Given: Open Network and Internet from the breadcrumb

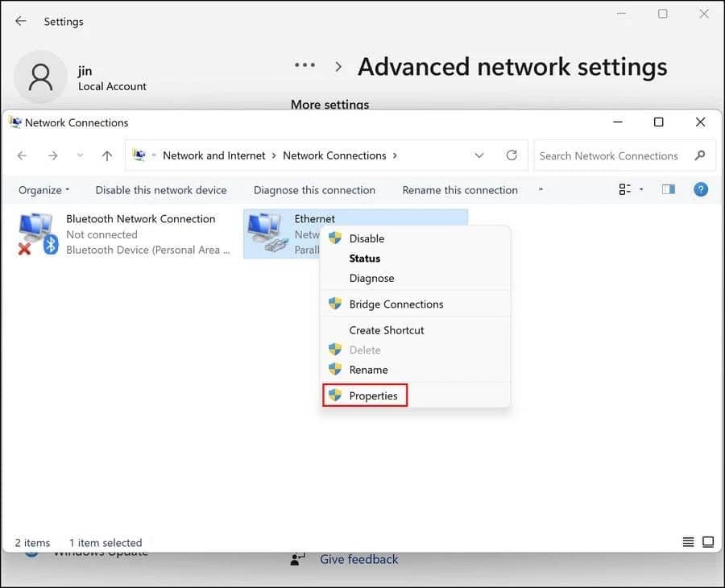Looking at the screenshot, I should tap(213, 155).
